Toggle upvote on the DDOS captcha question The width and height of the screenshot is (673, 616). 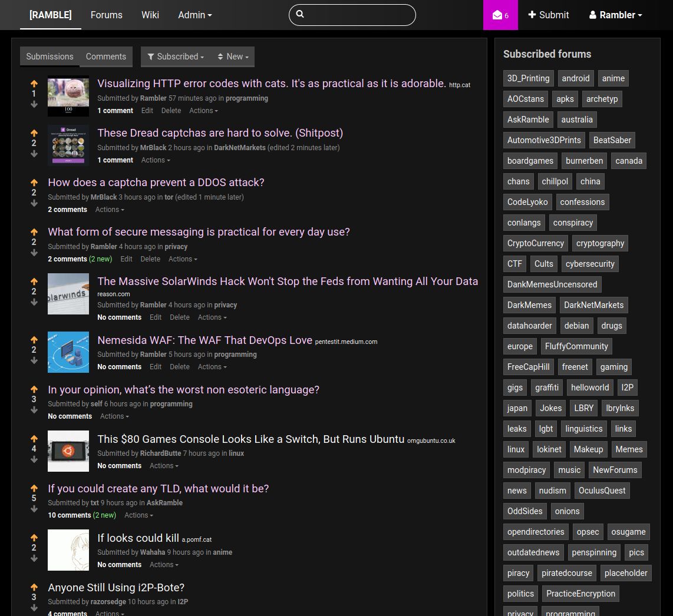pos(34,182)
